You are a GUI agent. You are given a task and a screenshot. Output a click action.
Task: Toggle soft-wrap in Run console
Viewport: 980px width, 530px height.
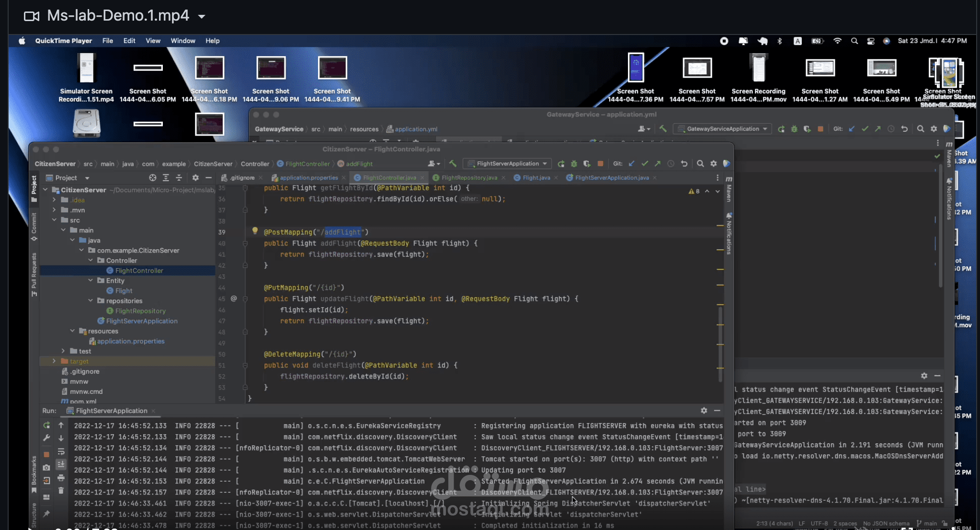pyautogui.click(x=61, y=451)
